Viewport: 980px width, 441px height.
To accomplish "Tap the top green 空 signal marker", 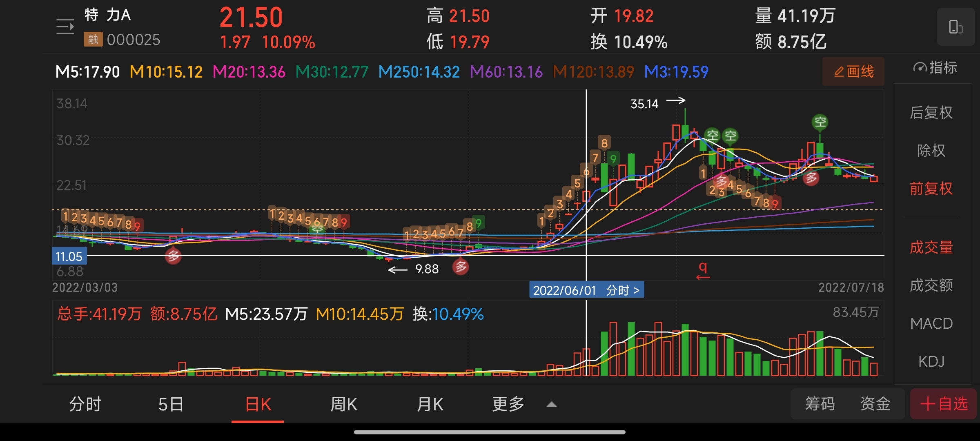I will coord(820,122).
